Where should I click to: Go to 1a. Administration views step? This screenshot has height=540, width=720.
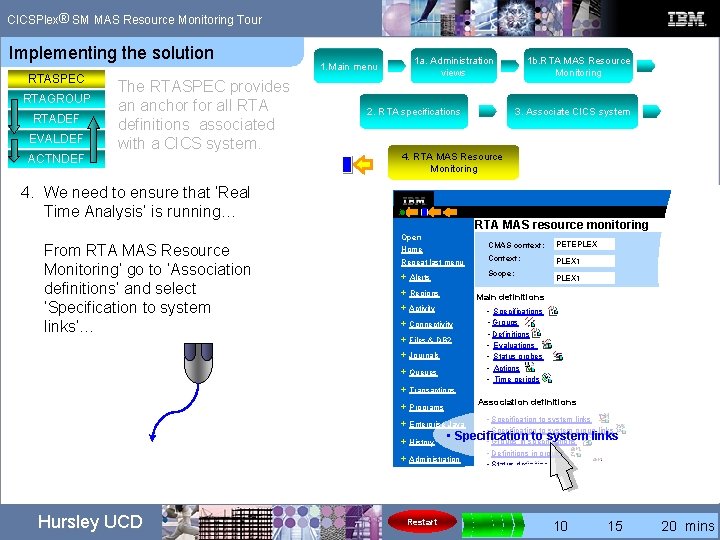454,66
